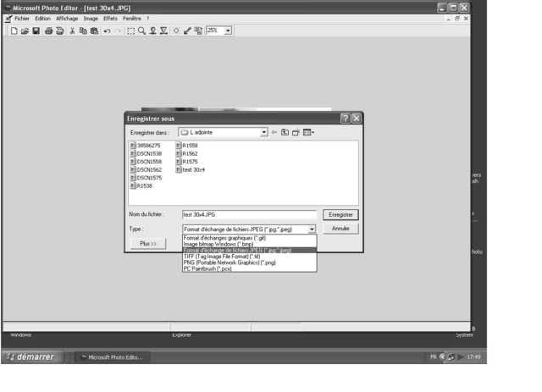Open the ? help menu
Viewport: 542px width, 392px height.
click(147, 19)
